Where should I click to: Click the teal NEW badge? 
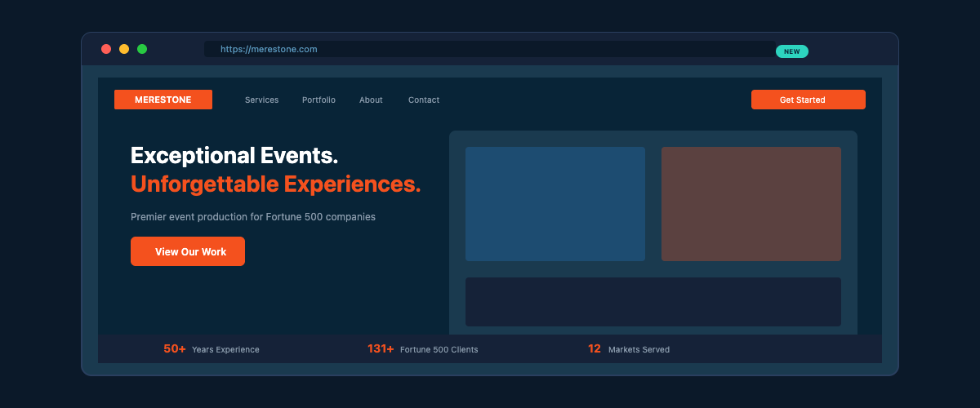click(791, 51)
